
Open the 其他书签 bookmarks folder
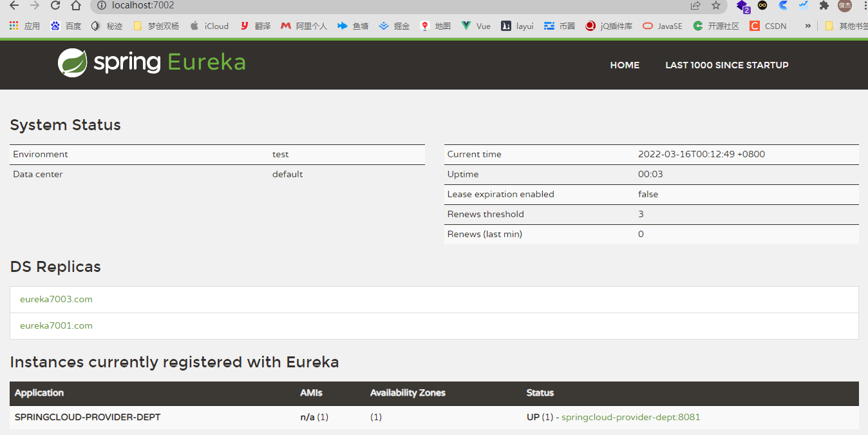pos(847,26)
